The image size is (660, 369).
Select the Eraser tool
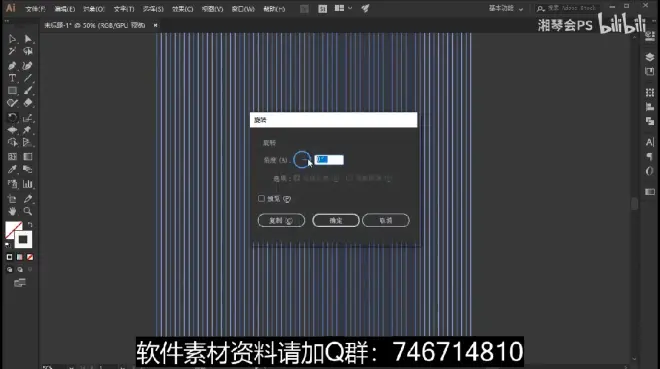pos(28,103)
